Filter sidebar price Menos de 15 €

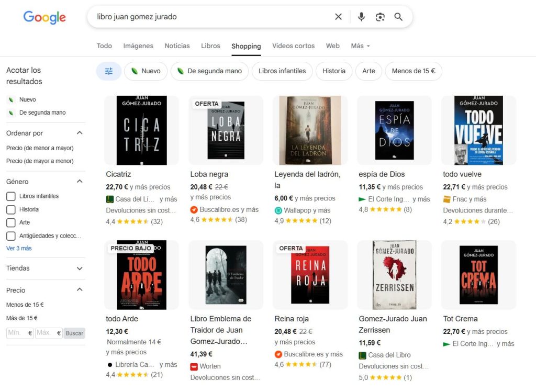coord(25,305)
